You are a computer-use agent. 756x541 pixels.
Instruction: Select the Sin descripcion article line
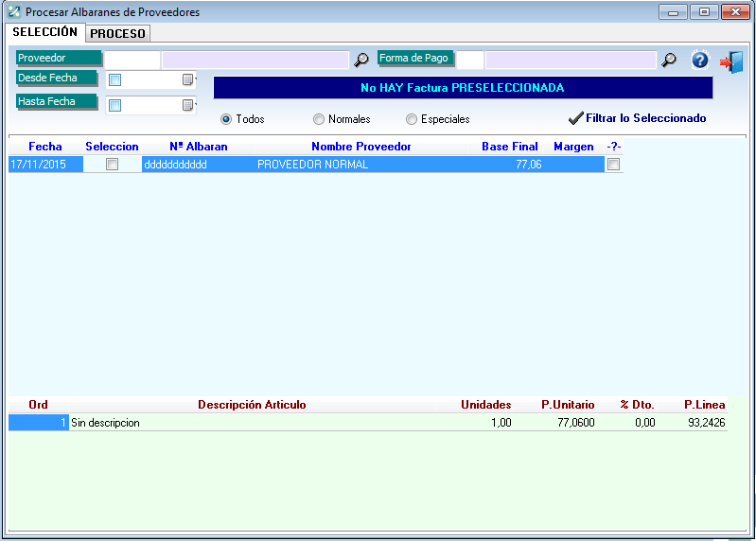106,423
